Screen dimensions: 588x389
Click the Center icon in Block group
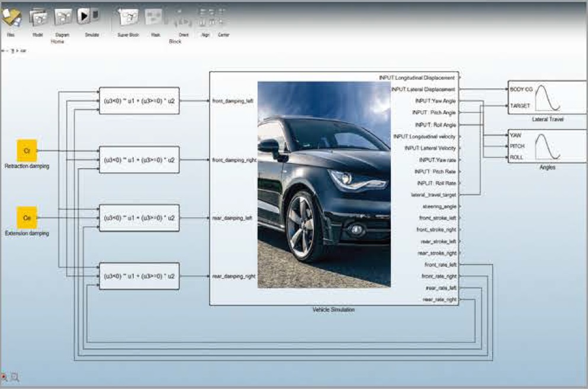tap(221, 18)
